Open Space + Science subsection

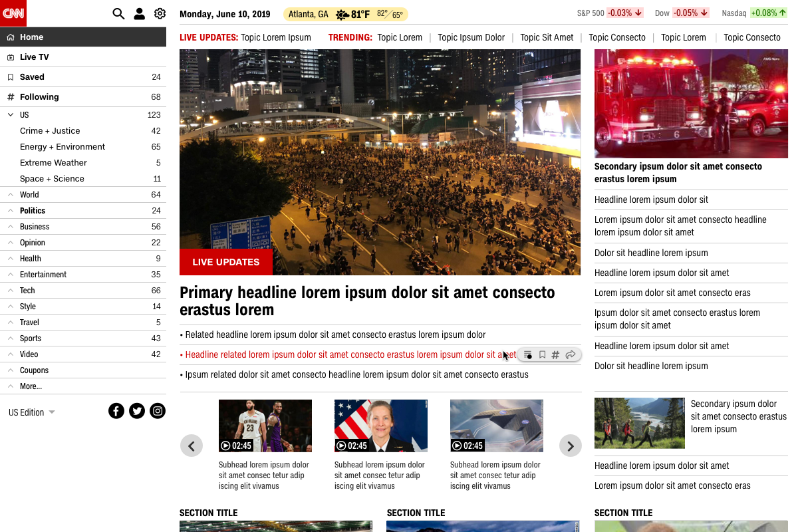coord(83,179)
